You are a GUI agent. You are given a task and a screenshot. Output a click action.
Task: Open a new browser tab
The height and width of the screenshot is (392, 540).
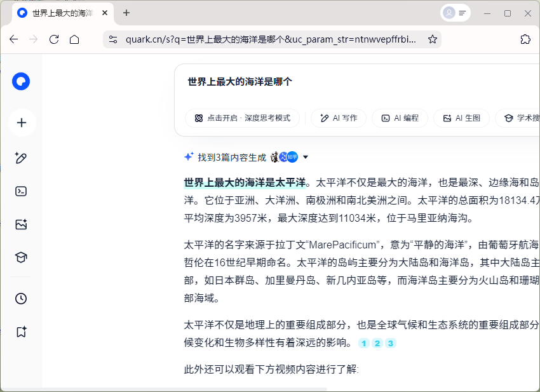point(126,13)
